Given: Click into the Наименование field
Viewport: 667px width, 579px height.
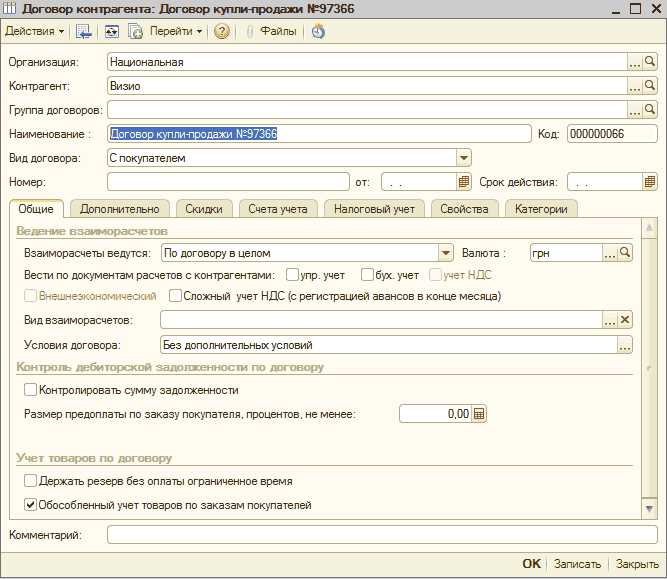Looking at the screenshot, I should point(319,134).
